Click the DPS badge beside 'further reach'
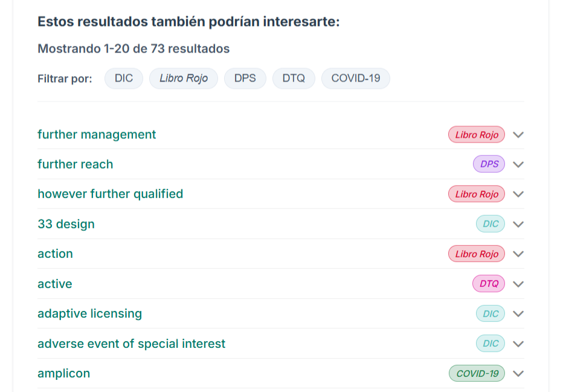The width and height of the screenshot is (566, 392). pyautogui.click(x=489, y=164)
